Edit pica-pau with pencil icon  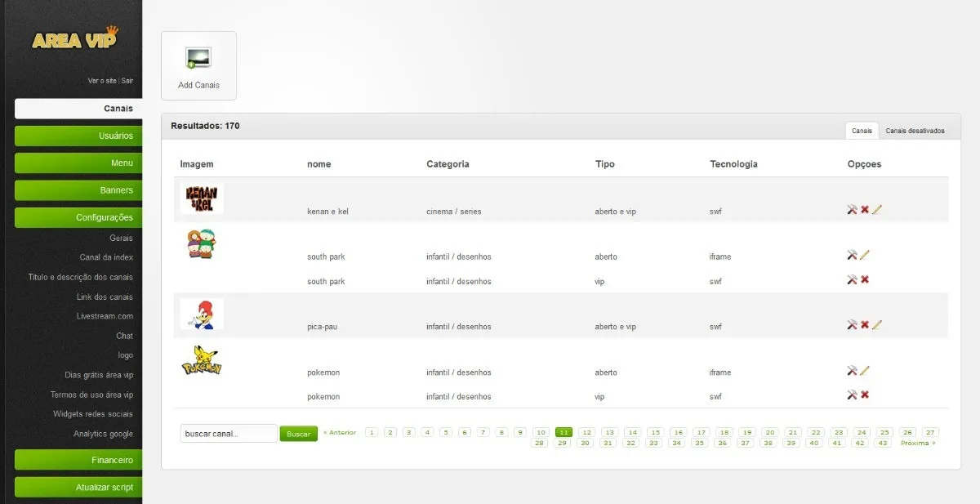877,325
